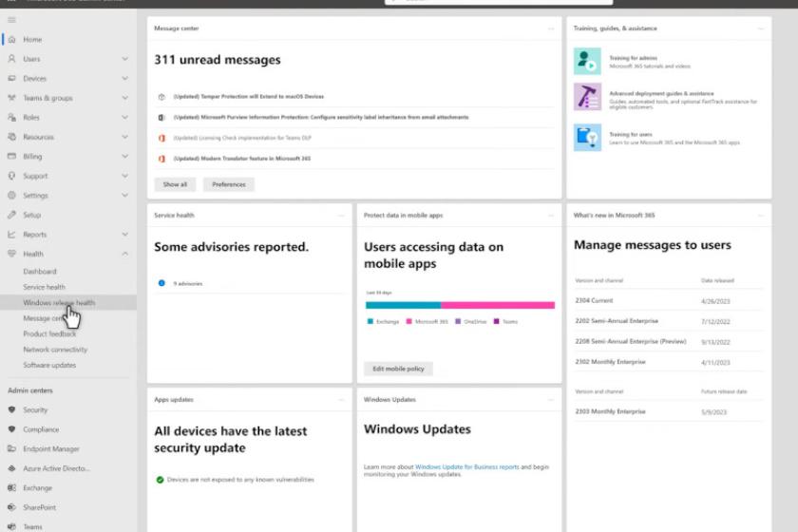Click the Billing card icon

[x=11, y=156]
